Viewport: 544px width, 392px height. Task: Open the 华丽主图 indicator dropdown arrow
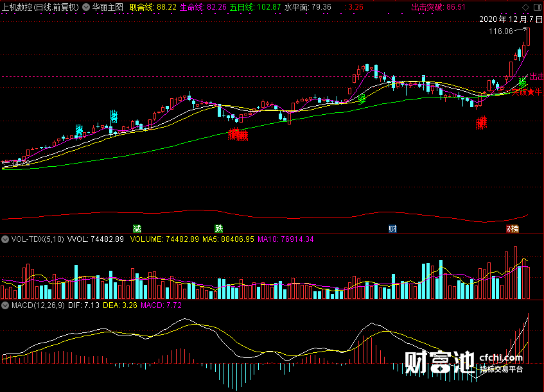(x=85, y=7)
